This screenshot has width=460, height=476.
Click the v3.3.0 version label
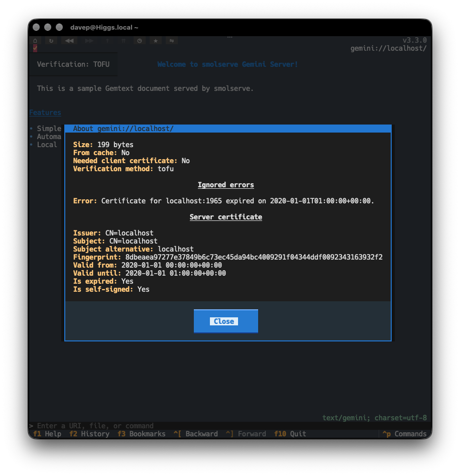414,40
